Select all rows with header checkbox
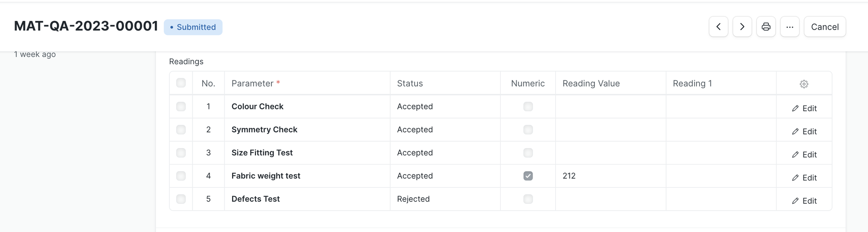The image size is (868, 232). click(x=181, y=83)
